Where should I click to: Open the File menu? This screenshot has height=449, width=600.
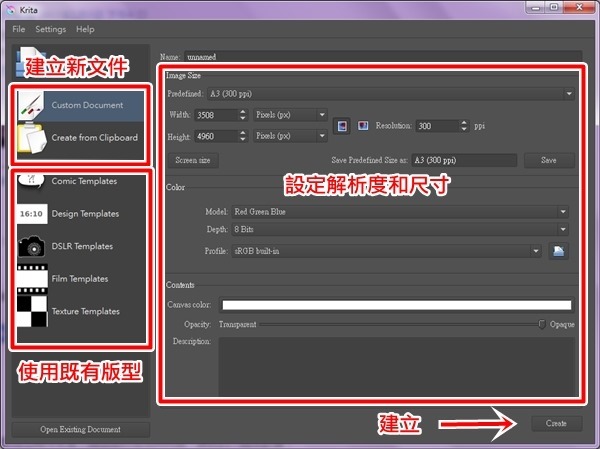(19, 30)
